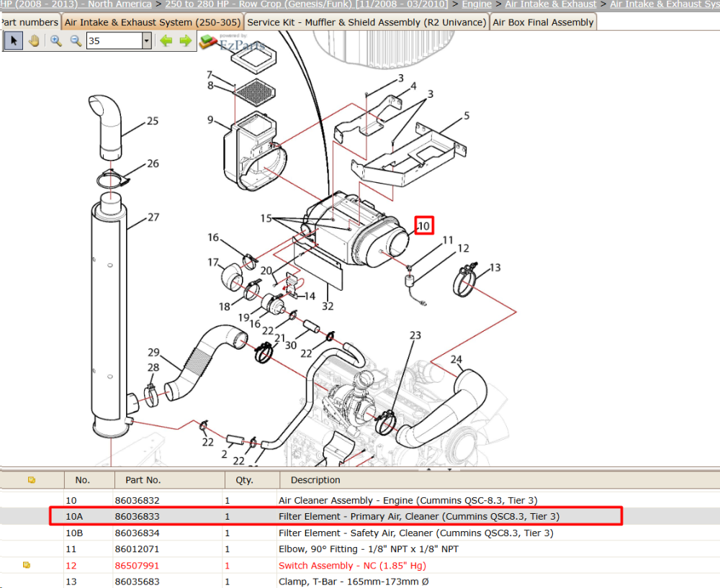This screenshot has width=720, height=588.
Task: Activate the hand pan tool
Action: tap(34, 41)
